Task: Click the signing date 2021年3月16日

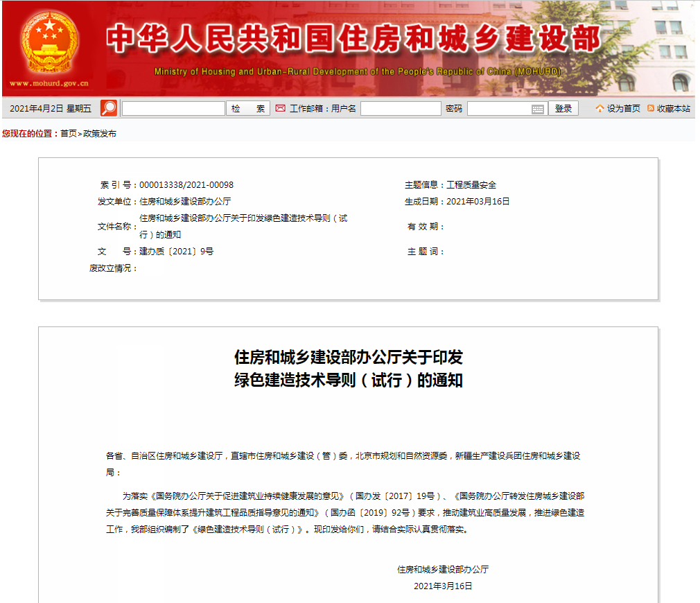Action: (x=443, y=586)
